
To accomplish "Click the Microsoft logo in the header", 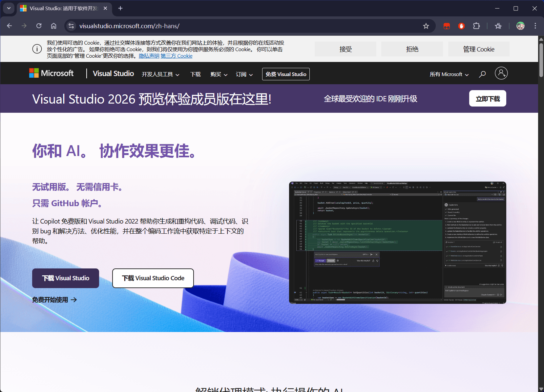I will [51, 73].
